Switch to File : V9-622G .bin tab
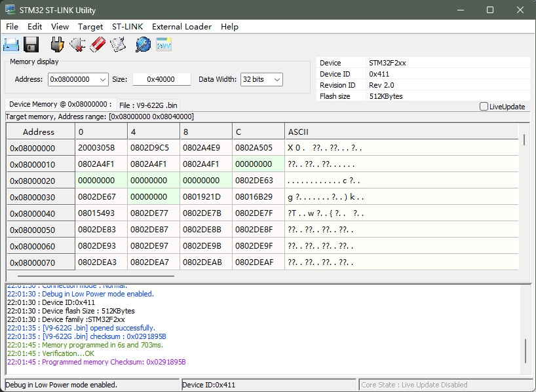 click(x=148, y=105)
